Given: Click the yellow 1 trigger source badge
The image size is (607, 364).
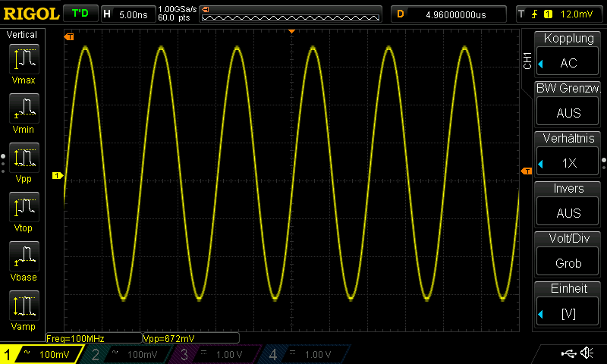Looking at the screenshot, I should pyautogui.click(x=548, y=14).
